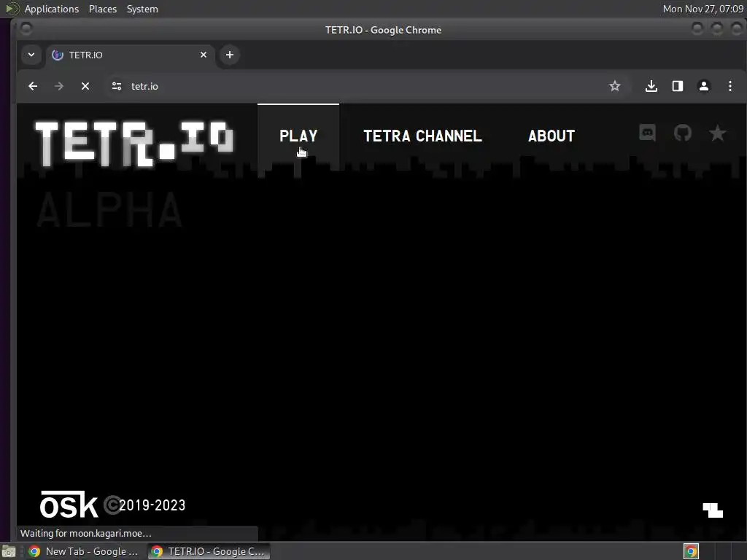Close the TETR.IO tab
Image resolution: width=747 pixels, height=560 pixels.
click(x=204, y=55)
